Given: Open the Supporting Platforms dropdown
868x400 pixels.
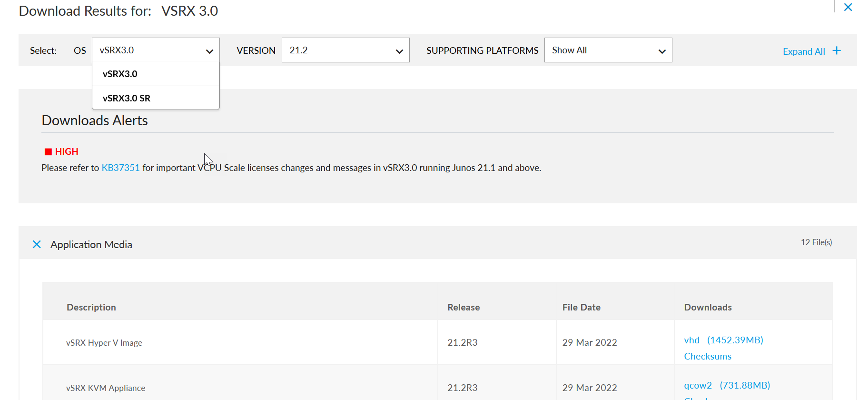Looking at the screenshot, I should point(608,50).
